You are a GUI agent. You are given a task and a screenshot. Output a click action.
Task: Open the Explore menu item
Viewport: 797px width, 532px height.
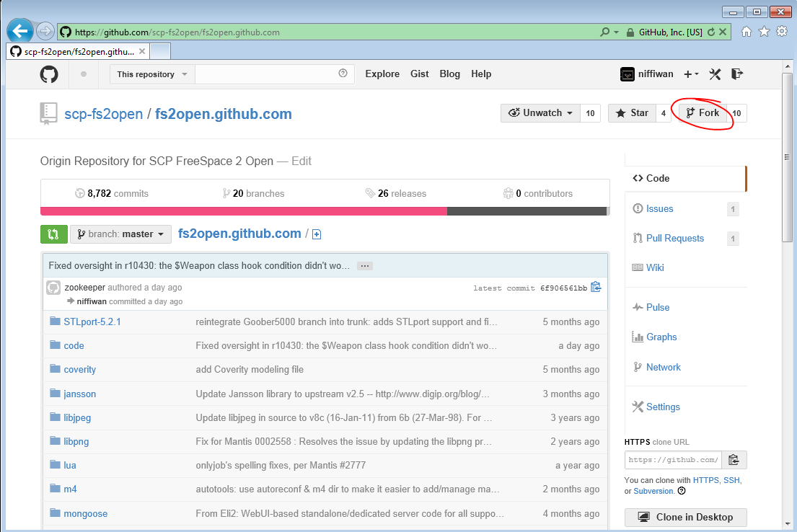tap(382, 74)
